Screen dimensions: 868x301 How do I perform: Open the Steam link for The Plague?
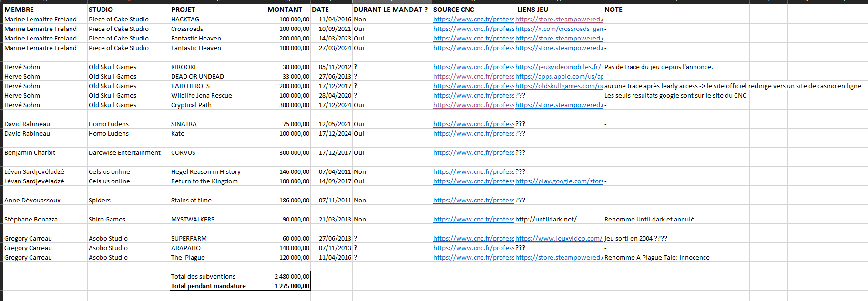pyautogui.click(x=559, y=257)
